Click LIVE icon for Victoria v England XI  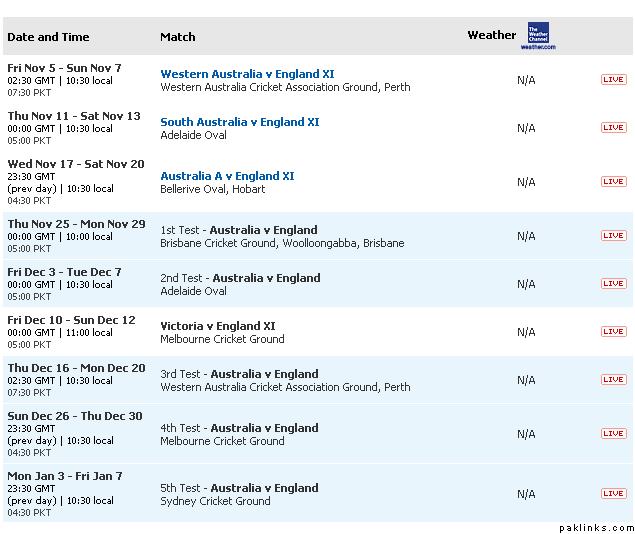pos(613,332)
